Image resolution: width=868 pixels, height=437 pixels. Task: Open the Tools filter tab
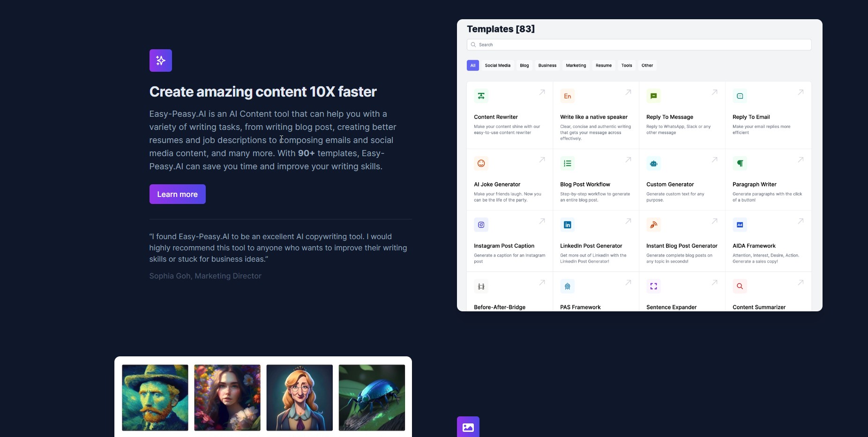point(627,66)
